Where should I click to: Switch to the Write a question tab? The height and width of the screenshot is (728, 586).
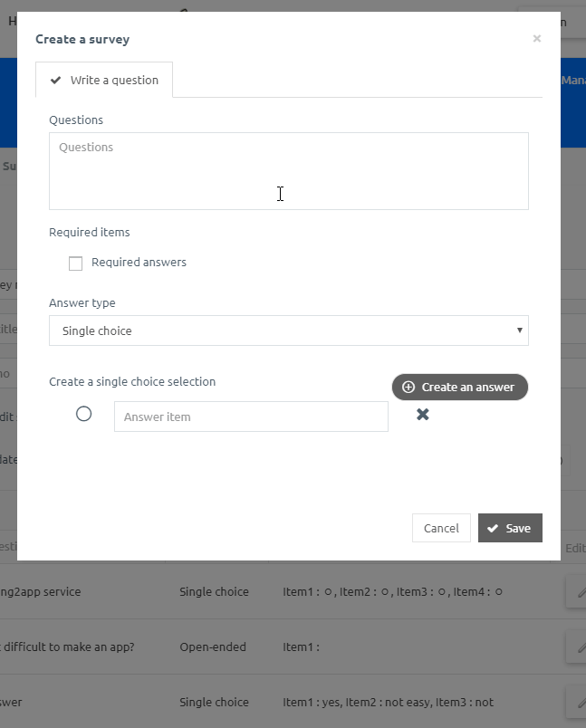tap(103, 80)
